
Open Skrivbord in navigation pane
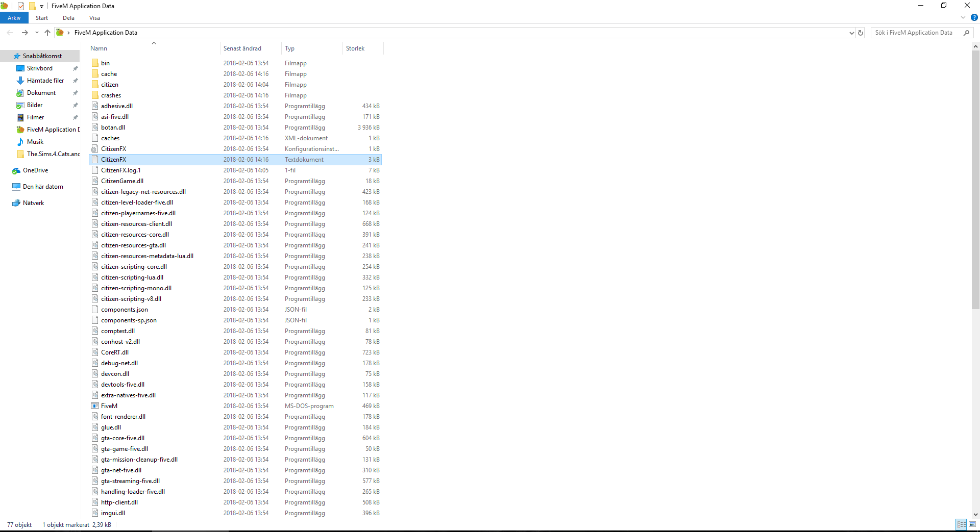click(40, 68)
